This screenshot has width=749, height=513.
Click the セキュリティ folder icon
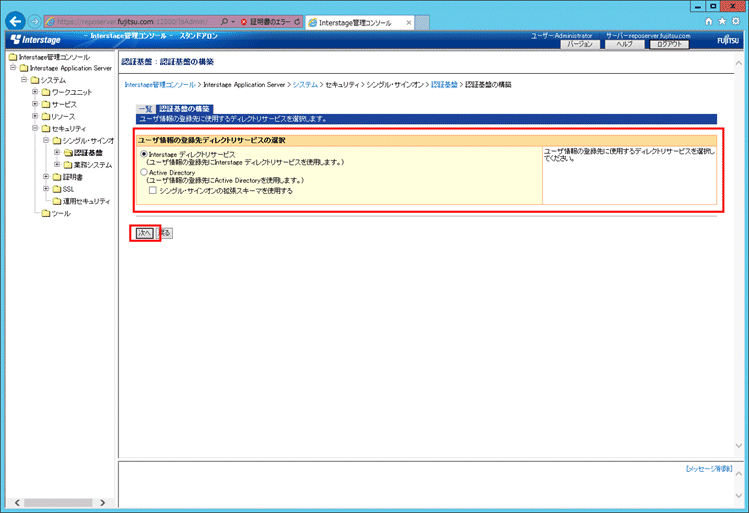pos(46,129)
